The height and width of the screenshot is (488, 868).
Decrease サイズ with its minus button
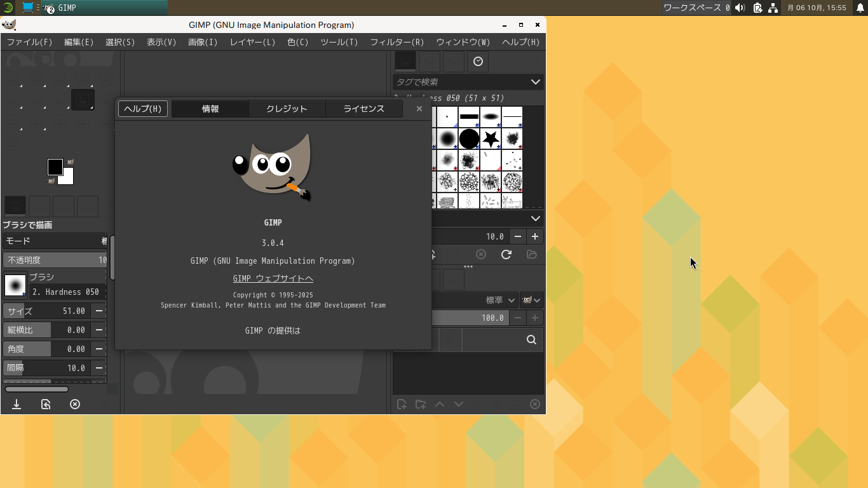click(98, 311)
